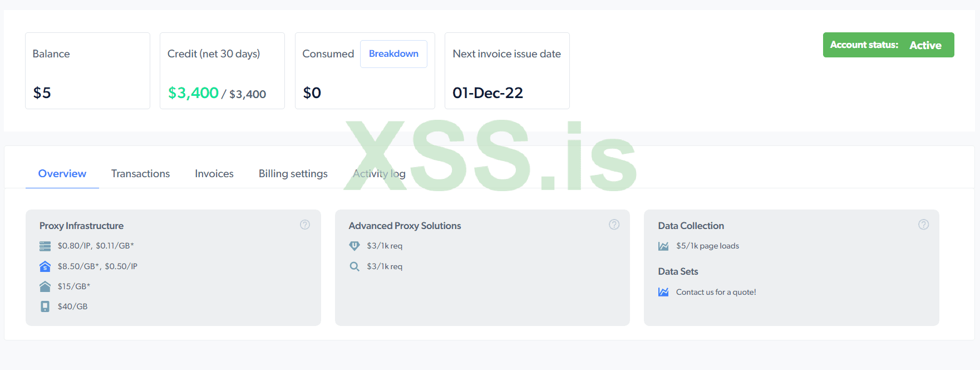Switch to the Overview tab
Image resolution: width=980 pixels, height=370 pixels.
[x=62, y=174]
